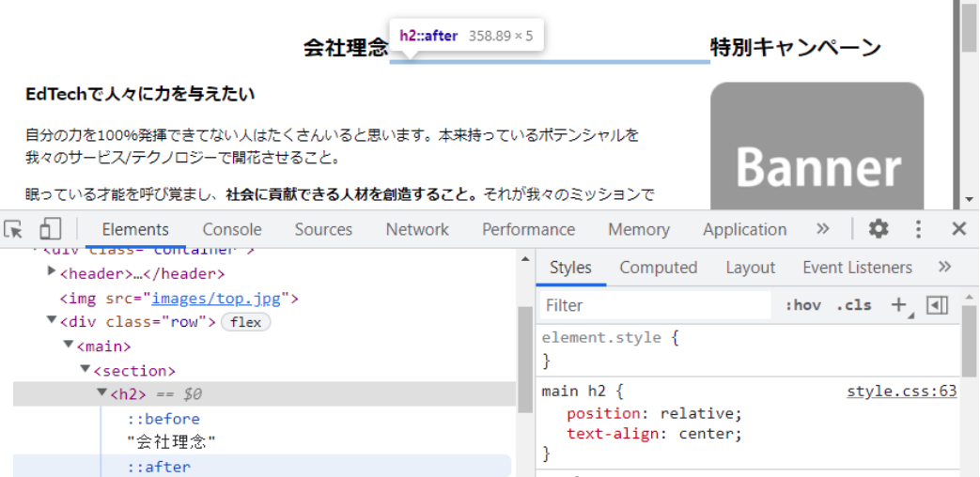
Task: Open the Network tab
Action: point(417,230)
